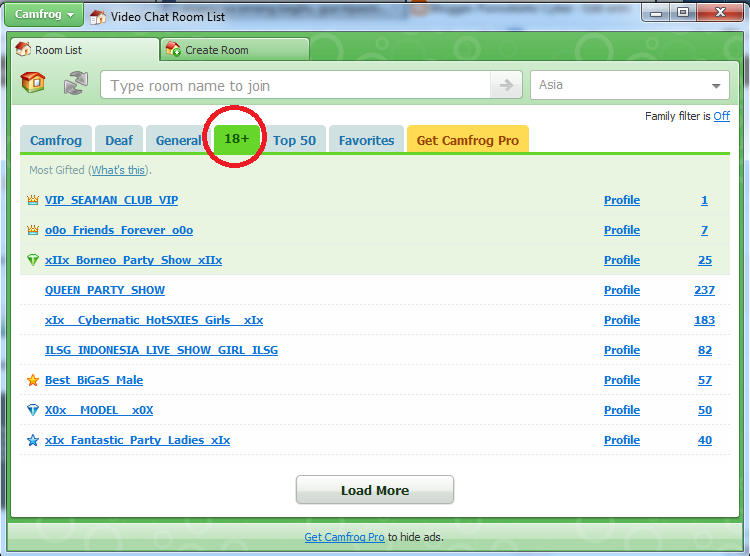Open Profile link for xIx__Cybernatic_HotSXIES_Girls__xIx
The image size is (750, 556).
[622, 320]
